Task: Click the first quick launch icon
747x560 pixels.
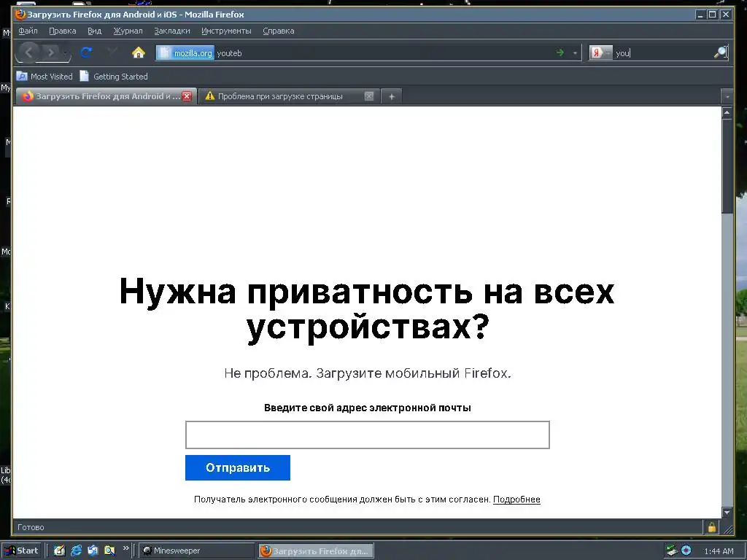Action: [59, 551]
